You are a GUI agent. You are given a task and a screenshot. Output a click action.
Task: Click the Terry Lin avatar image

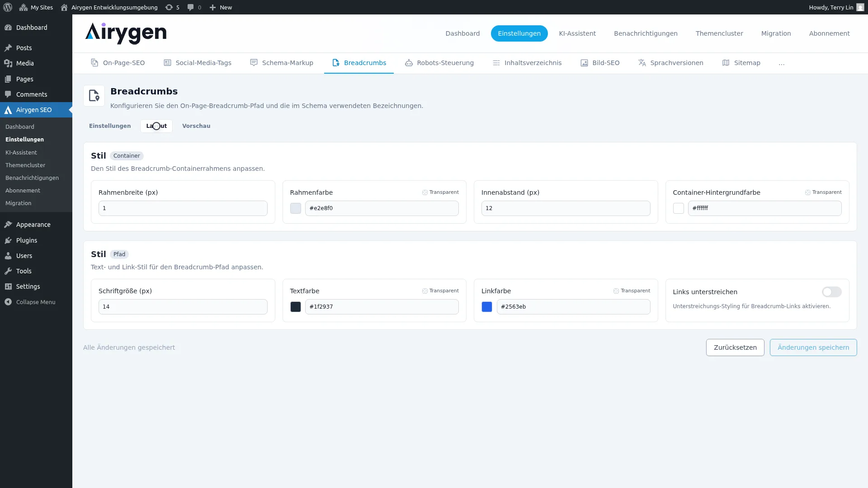point(860,7)
